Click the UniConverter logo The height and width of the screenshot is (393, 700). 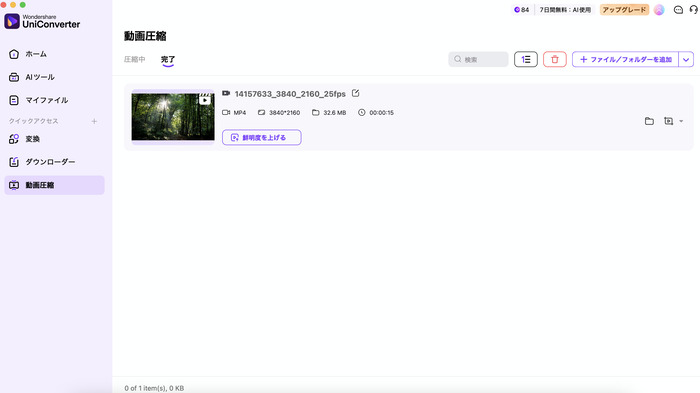point(42,21)
